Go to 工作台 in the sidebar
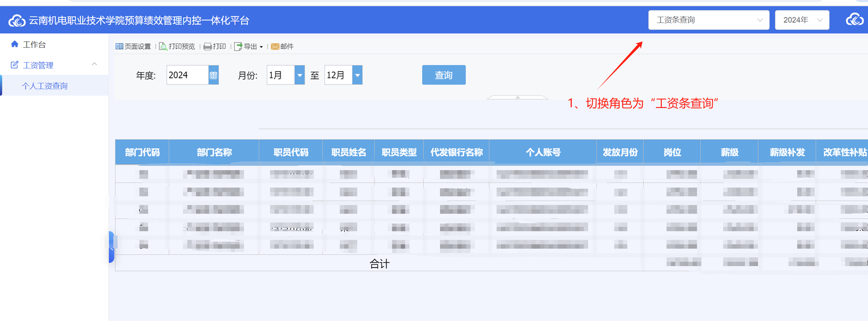The width and height of the screenshot is (868, 321). pyautogui.click(x=34, y=44)
